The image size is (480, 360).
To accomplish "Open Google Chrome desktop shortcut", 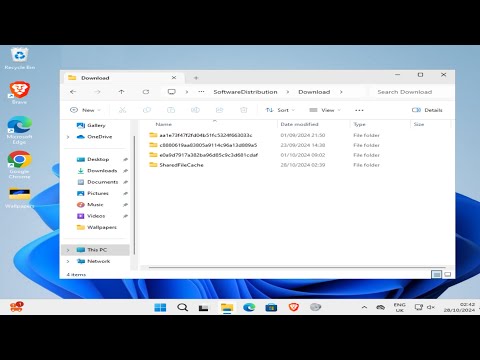I will pyautogui.click(x=20, y=165).
